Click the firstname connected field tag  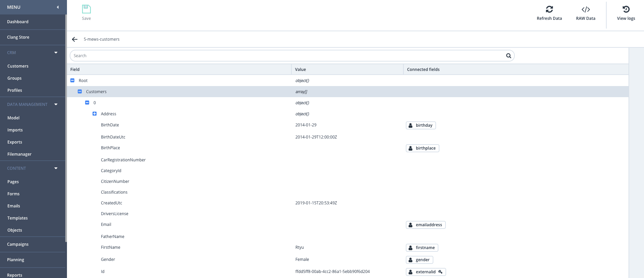422,248
